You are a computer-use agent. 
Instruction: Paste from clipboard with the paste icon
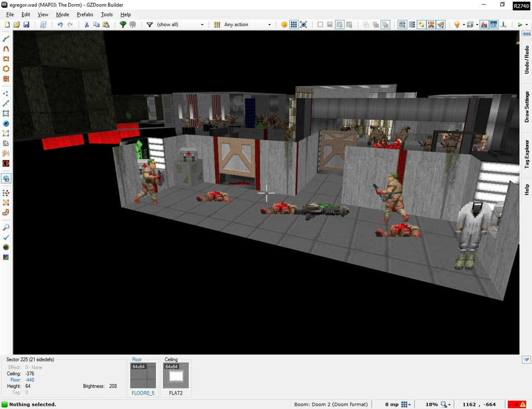106,25
